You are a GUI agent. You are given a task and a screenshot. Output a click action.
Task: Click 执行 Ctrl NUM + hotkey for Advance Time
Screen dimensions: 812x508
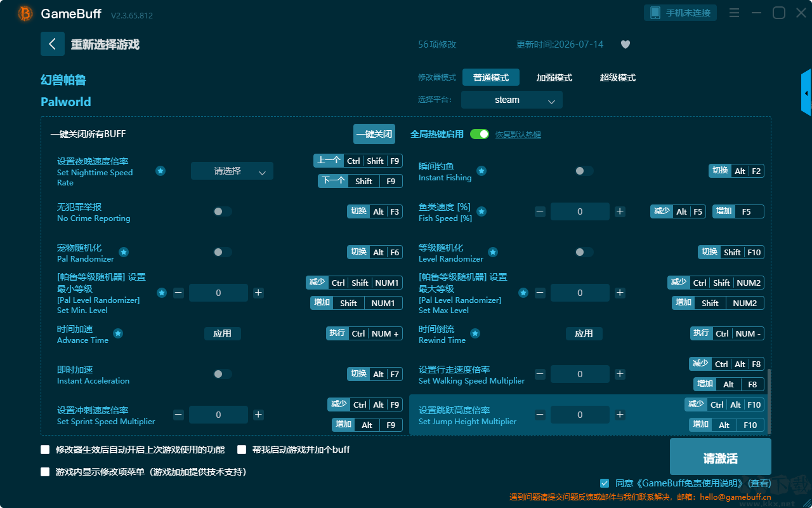click(x=365, y=333)
